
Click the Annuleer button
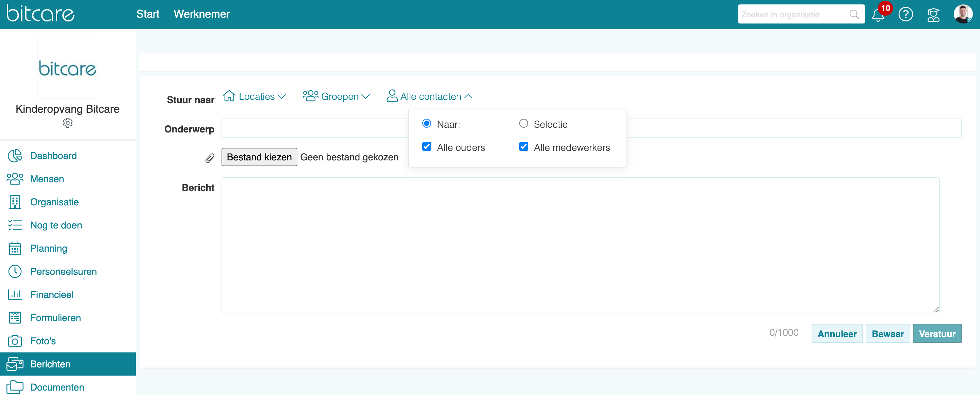[837, 333]
